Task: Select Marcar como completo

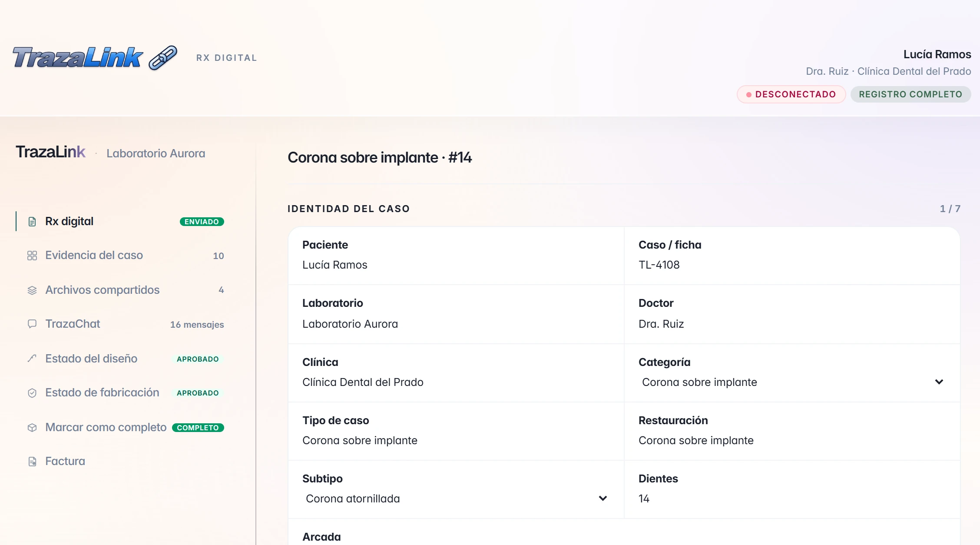Action: pos(121,427)
